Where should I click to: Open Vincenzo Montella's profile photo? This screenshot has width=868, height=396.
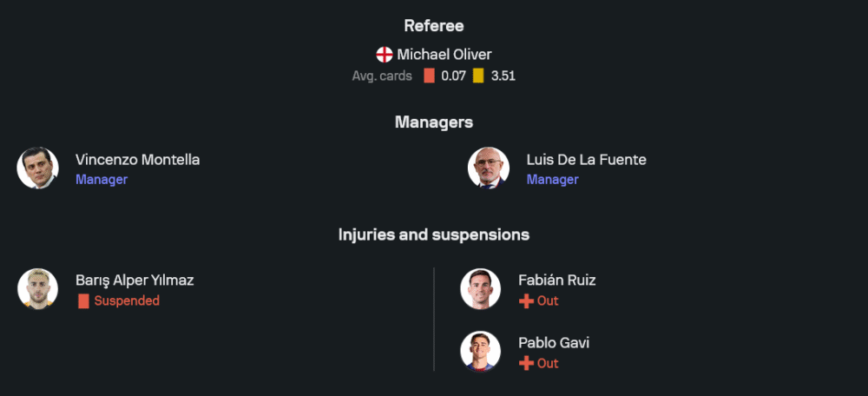(x=37, y=168)
